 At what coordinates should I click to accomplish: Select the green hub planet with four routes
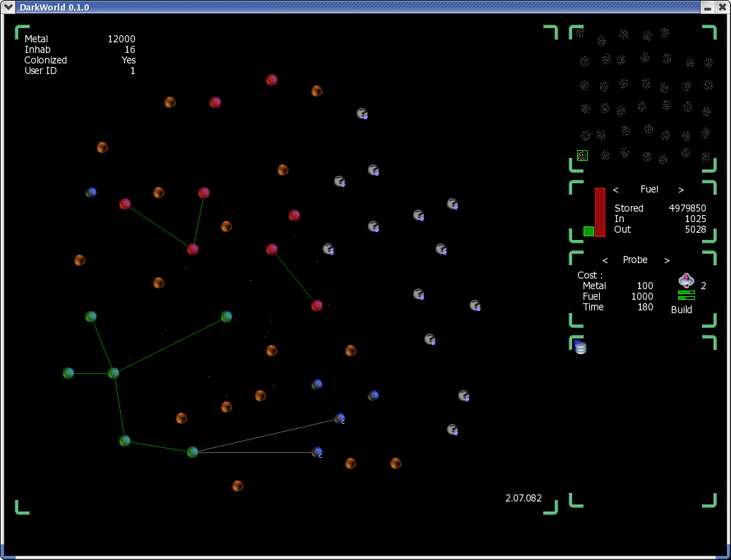click(114, 373)
